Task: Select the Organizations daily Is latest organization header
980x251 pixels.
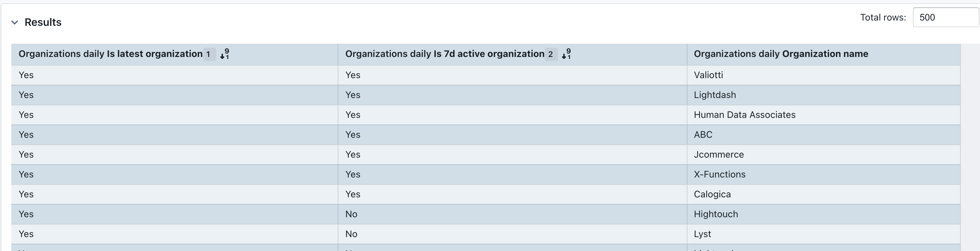Action: coord(110,54)
